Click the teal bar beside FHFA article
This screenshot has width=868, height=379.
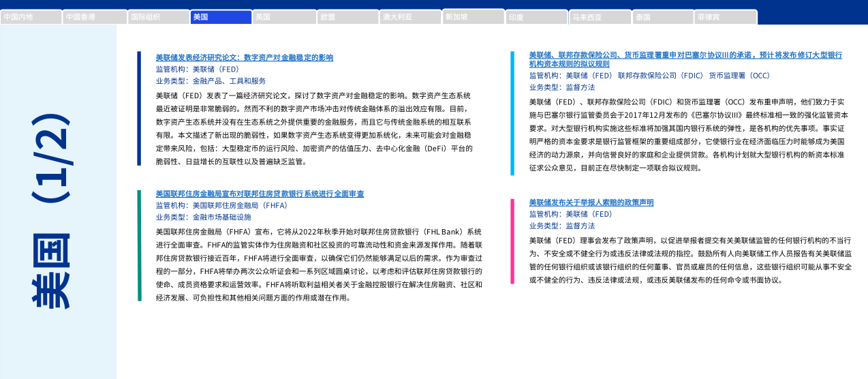pyautogui.click(x=140, y=245)
